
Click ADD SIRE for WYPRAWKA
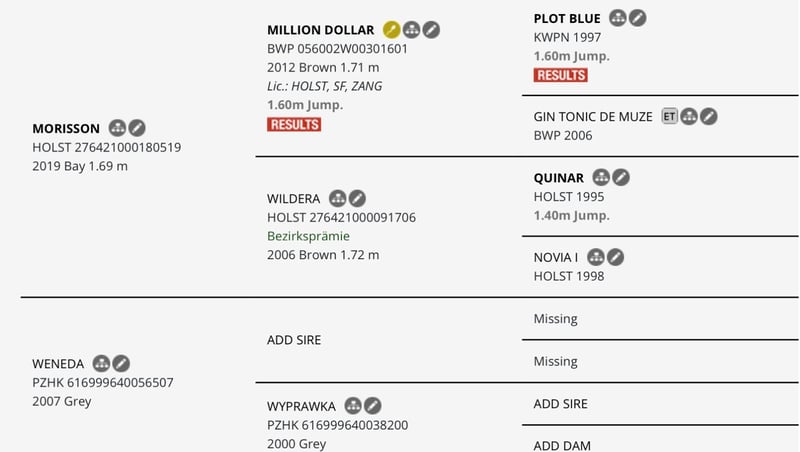(561, 404)
